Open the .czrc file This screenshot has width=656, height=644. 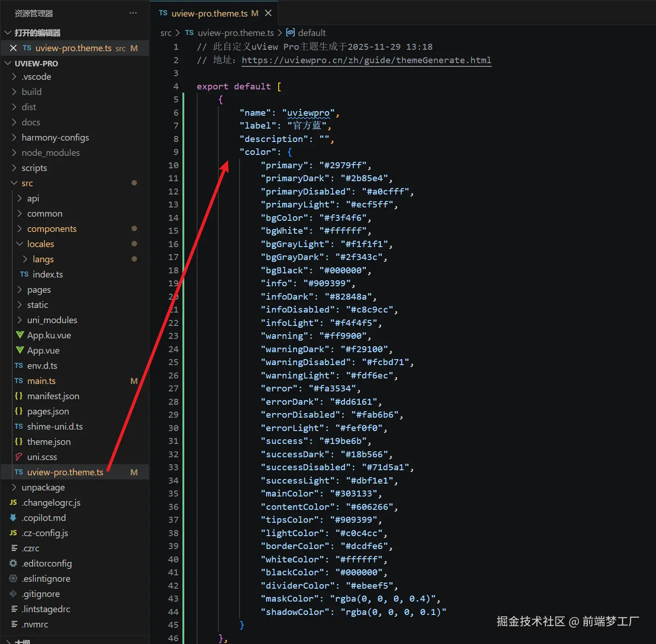tap(75, 548)
